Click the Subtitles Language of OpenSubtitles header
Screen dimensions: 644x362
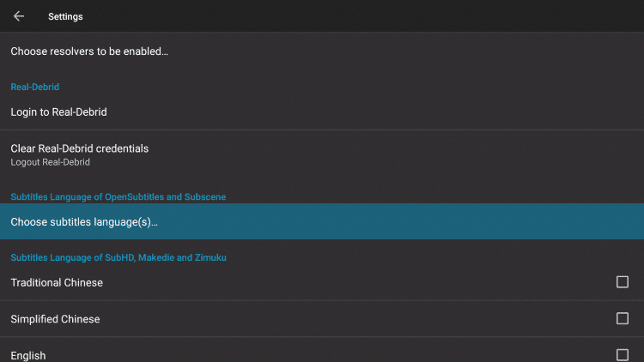click(x=118, y=197)
